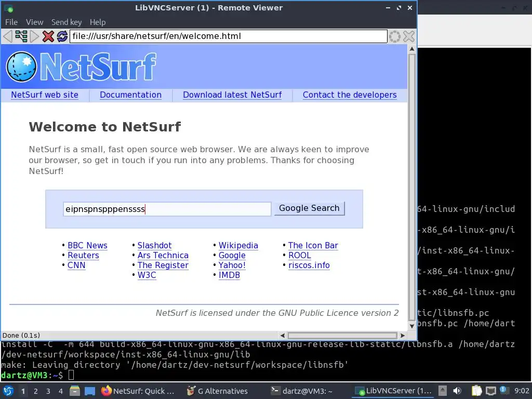Switch to virtual desktop 3
This screenshot has height=399, width=532.
(48, 391)
